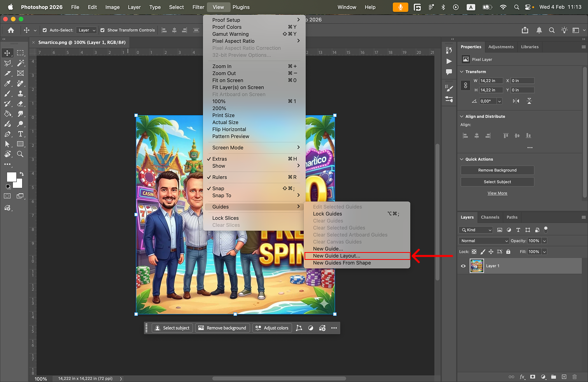This screenshot has width=588, height=382.
Task: Open the Normal blend mode dropdown
Action: (484, 241)
